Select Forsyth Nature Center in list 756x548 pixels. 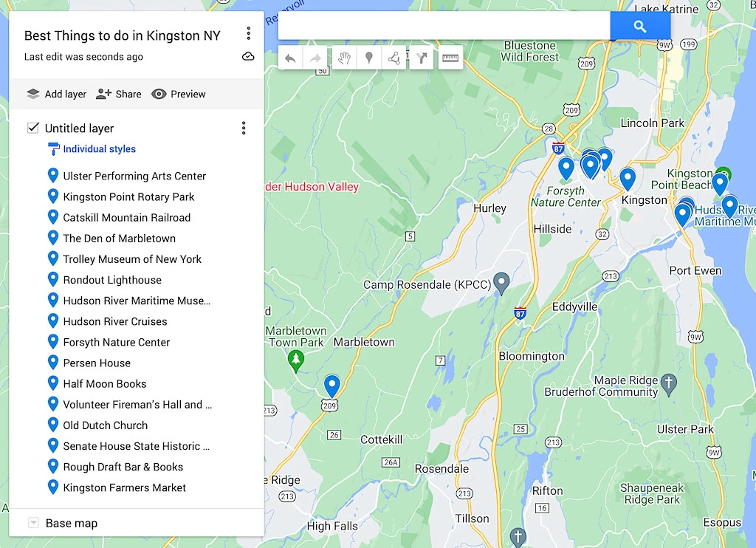point(117,342)
